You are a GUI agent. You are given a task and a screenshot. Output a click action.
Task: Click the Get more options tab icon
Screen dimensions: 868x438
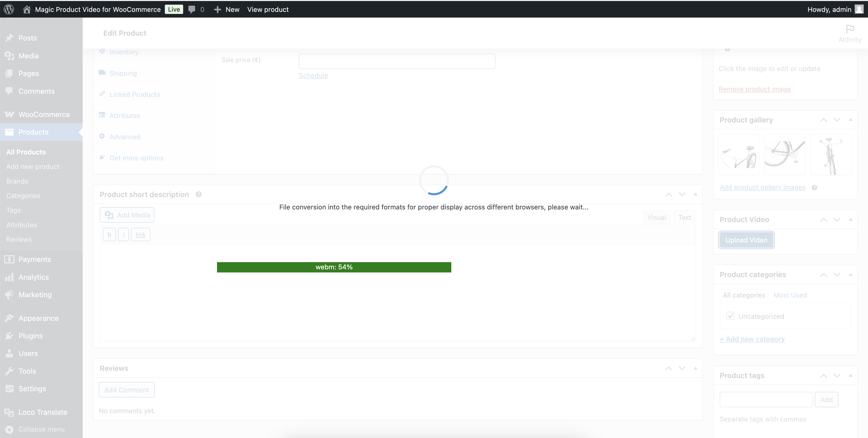pos(102,158)
